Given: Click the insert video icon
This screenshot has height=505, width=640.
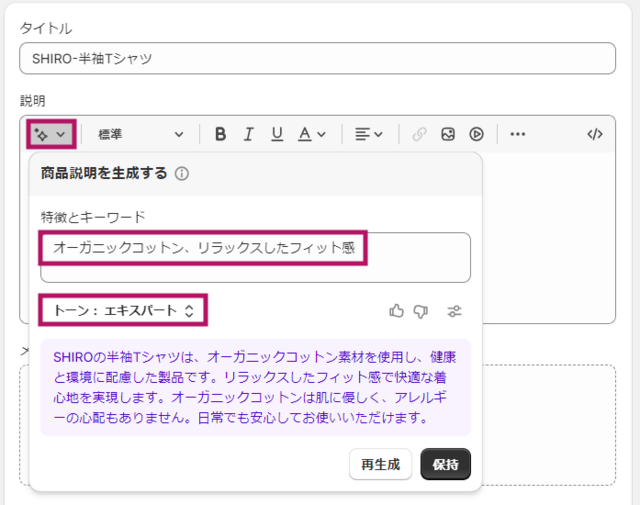Looking at the screenshot, I should tap(476, 134).
